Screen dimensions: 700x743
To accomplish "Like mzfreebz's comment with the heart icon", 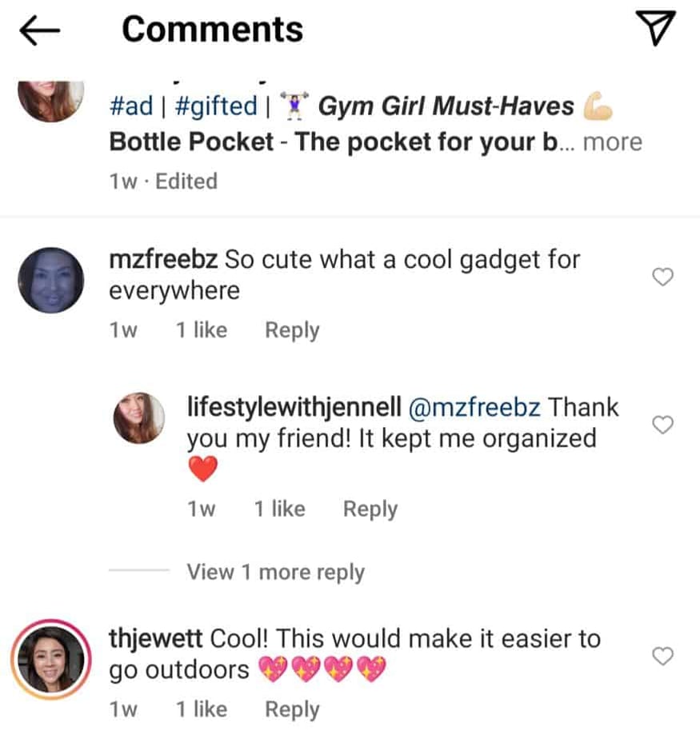I will point(662,277).
